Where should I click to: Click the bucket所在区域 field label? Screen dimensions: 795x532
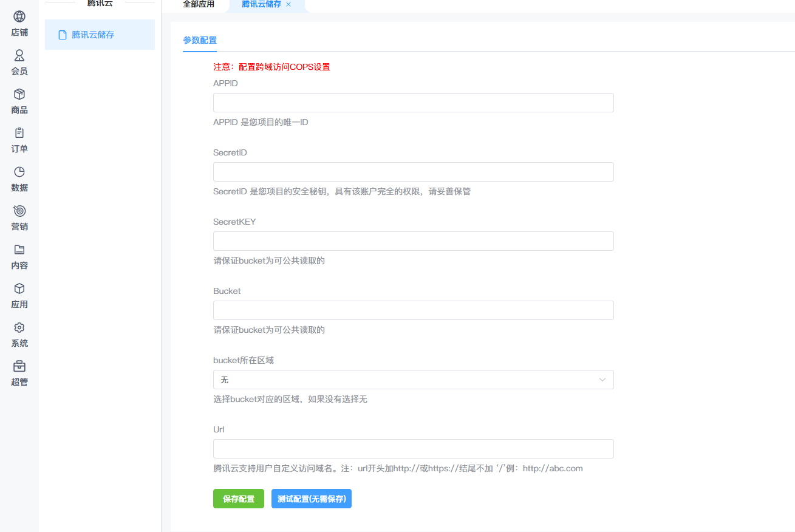244,360
